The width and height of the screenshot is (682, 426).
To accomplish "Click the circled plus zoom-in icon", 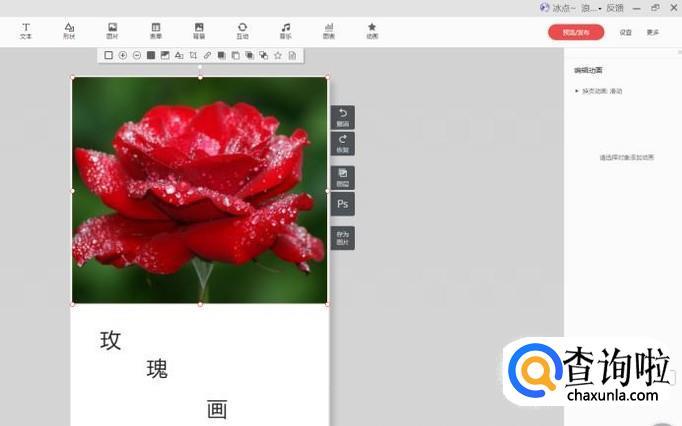I will [123, 55].
